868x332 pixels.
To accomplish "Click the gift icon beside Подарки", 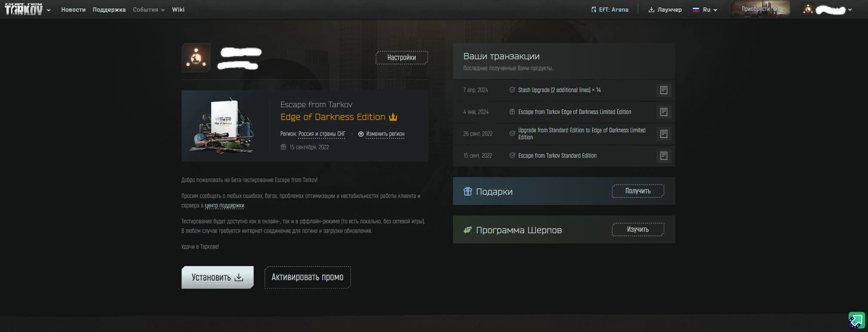I will coord(467,191).
